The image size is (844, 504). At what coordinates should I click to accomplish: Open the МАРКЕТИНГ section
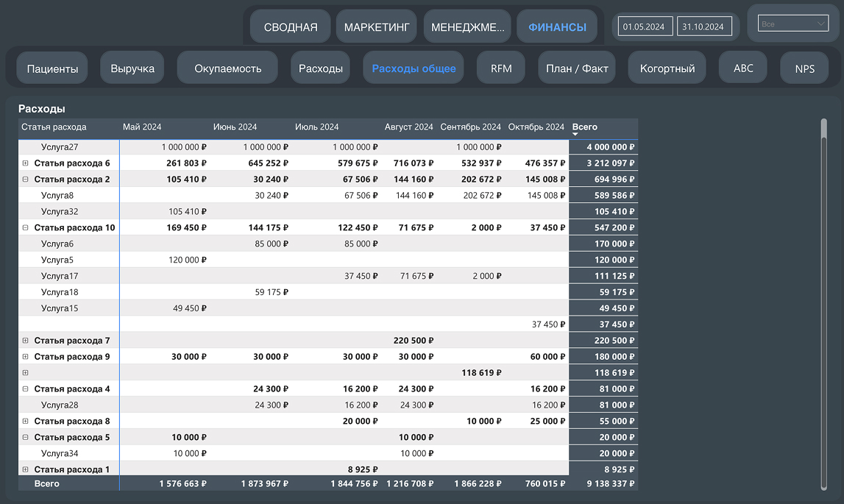point(377,27)
